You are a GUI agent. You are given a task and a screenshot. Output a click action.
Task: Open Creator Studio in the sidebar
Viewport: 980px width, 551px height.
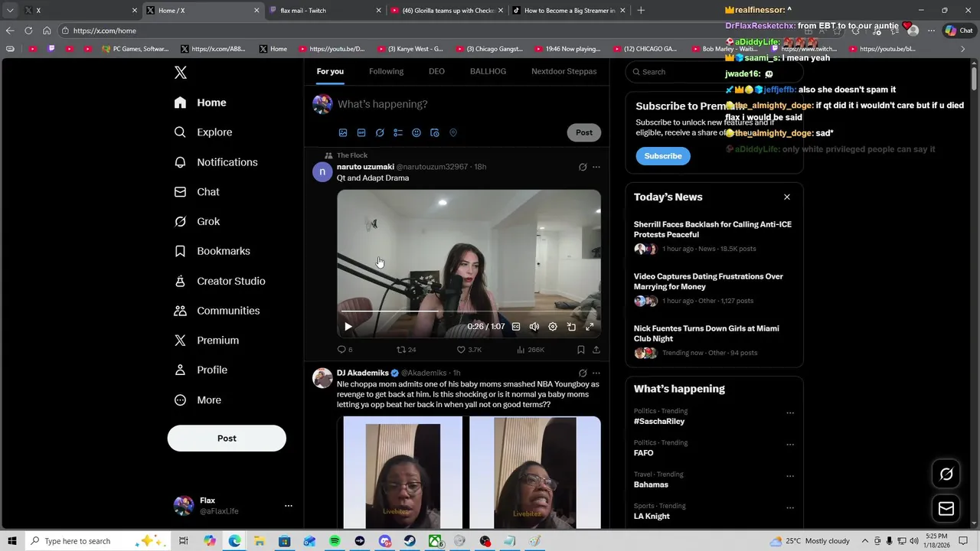[220, 281]
